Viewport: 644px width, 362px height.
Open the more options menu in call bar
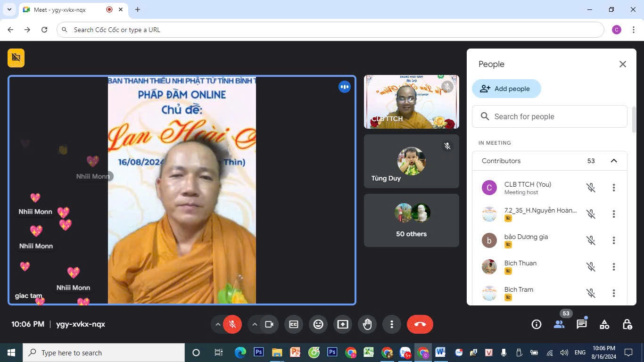click(391, 324)
